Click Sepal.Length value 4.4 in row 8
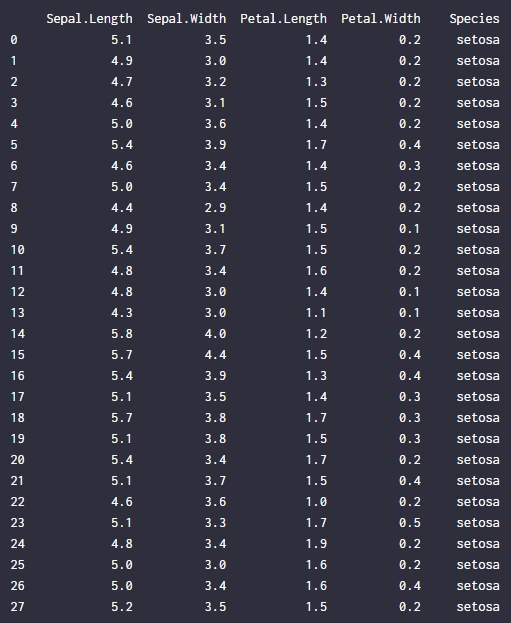The width and height of the screenshot is (511, 623). 122,208
